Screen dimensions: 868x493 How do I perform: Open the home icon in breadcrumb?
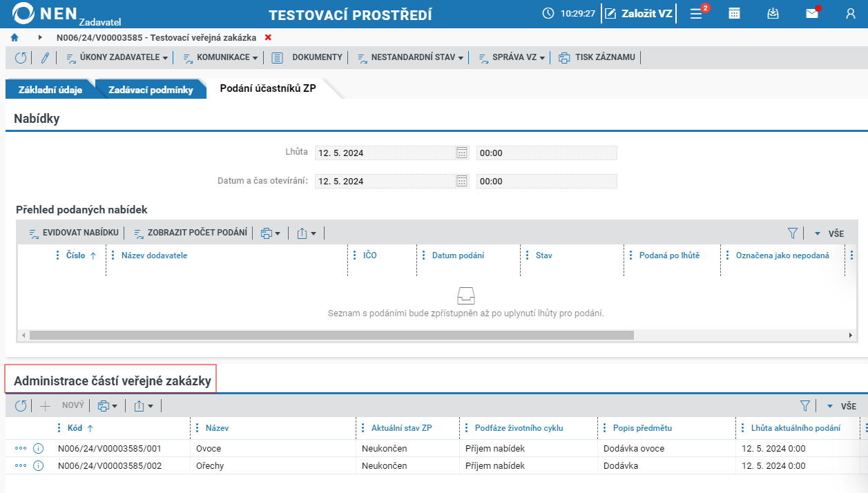click(x=15, y=37)
